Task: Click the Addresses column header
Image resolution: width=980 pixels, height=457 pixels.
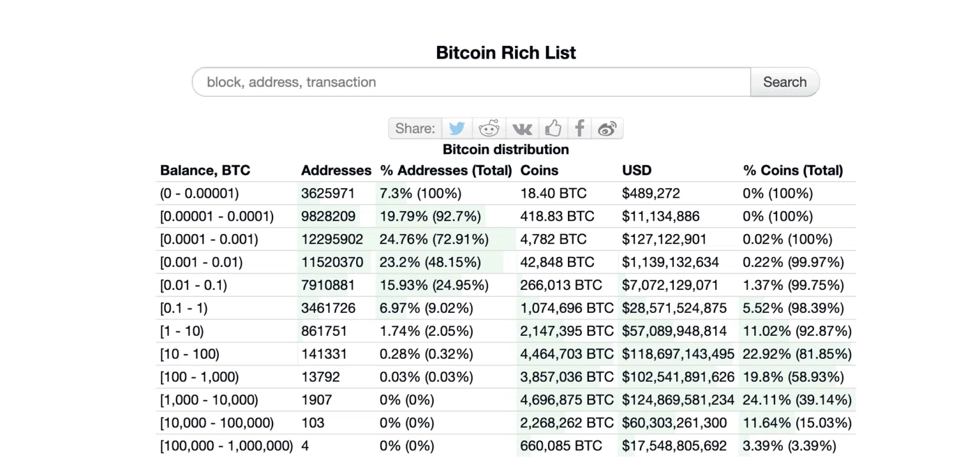Action: [336, 170]
